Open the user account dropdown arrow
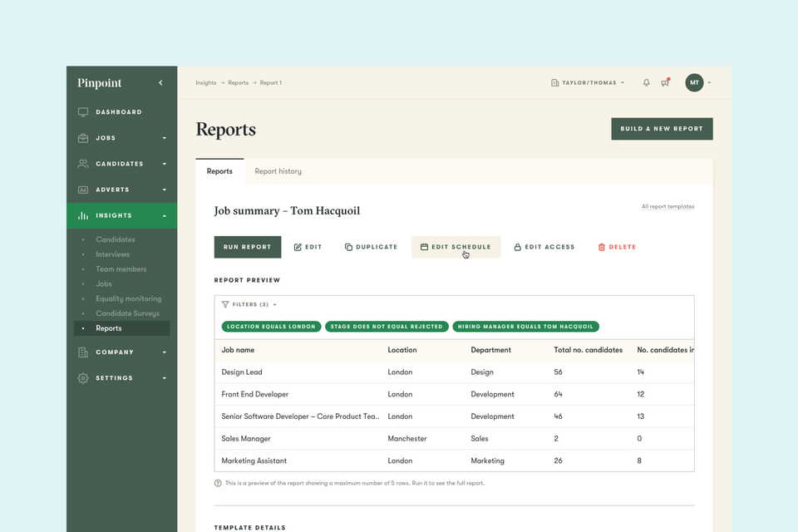Image resolution: width=798 pixels, height=532 pixels. point(709,82)
